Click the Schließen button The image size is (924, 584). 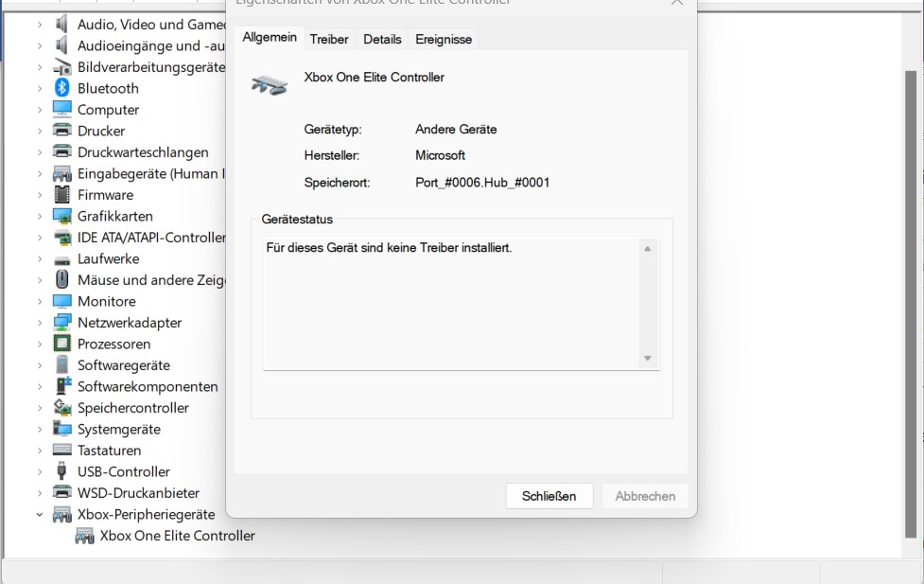[x=549, y=496]
